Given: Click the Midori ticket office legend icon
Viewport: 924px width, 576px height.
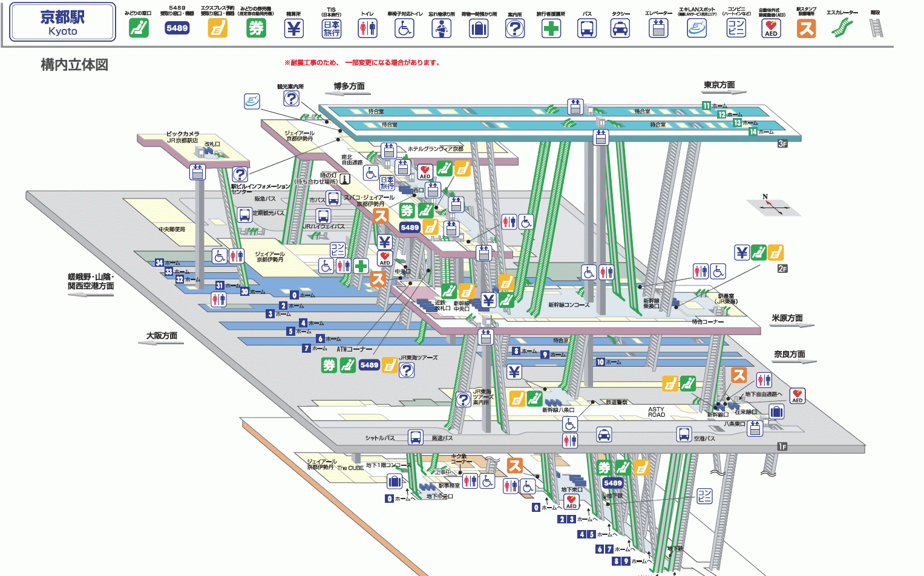Looking at the screenshot, I should tap(139, 28).
